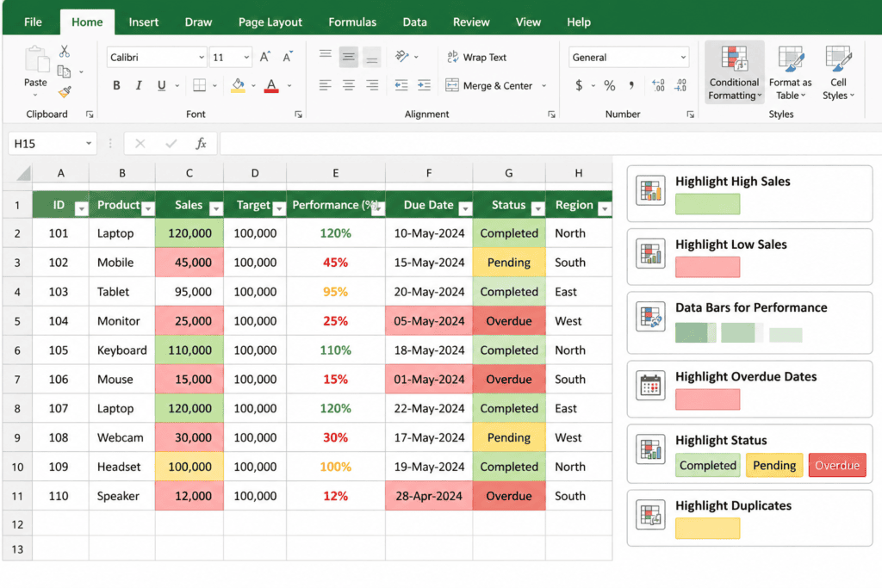Click the Highlight High Sales icon
The image size is (882, 588).
tap(651, 190)
